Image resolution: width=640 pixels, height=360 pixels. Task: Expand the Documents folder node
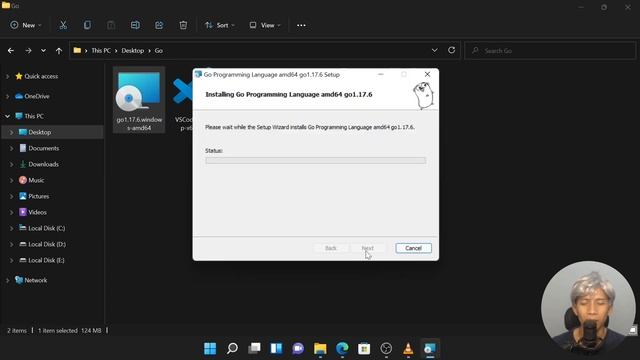point(11,148)
